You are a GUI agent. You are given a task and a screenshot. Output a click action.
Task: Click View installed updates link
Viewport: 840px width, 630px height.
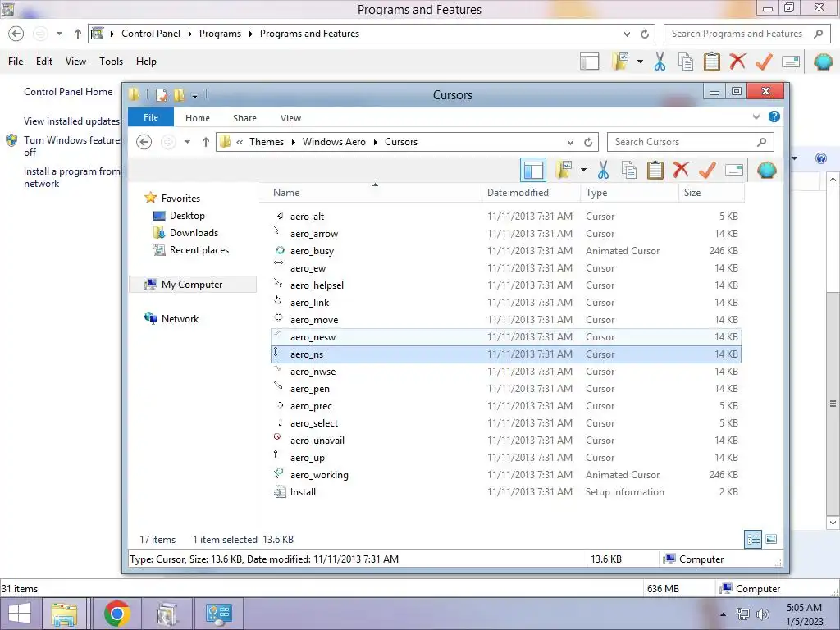pos(71,121)
